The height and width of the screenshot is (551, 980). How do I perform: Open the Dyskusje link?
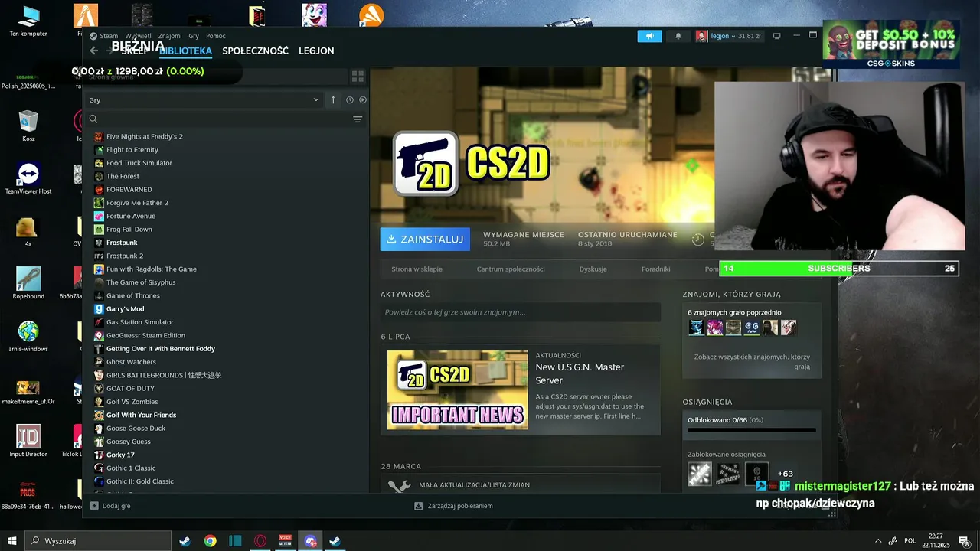pyautogui.click(x=593, y=269)
